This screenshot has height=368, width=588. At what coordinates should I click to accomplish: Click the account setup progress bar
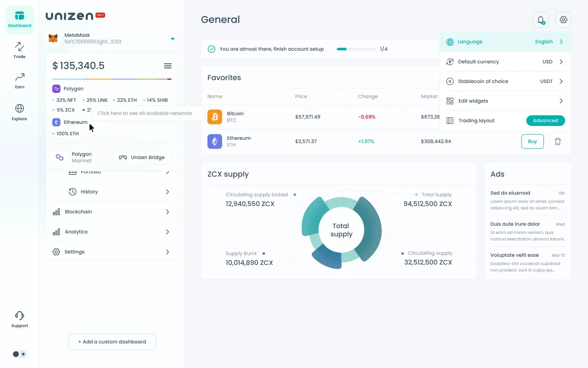[356, 49]
